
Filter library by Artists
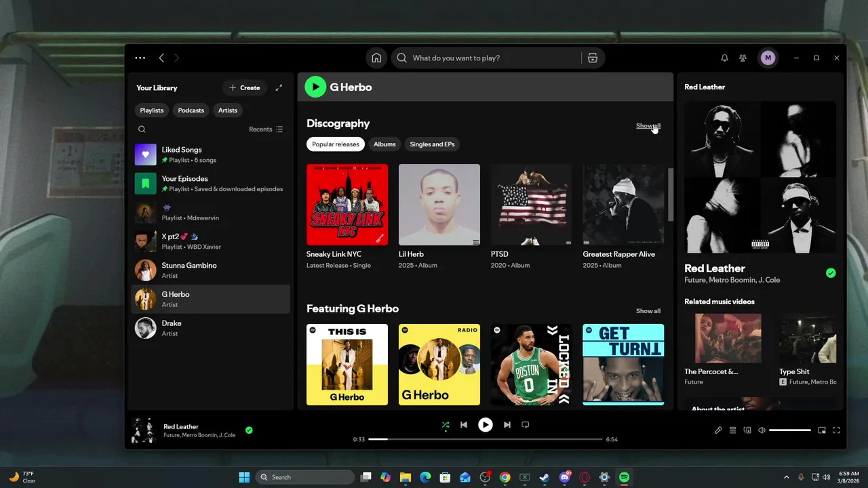[x=228, y=110]
